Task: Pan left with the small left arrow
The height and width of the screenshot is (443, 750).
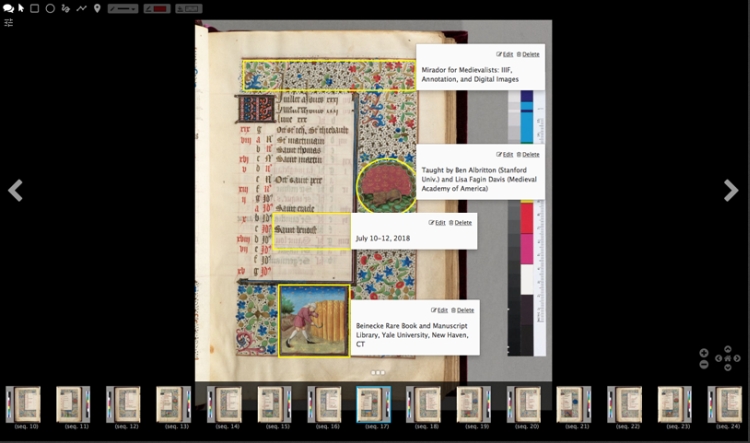Action: pyautogui.click(x=718, y=358)
